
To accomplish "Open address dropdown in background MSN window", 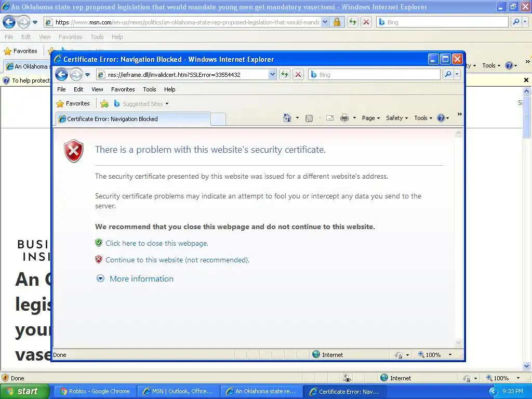I will pyautogui.click(x=325, y=22).
